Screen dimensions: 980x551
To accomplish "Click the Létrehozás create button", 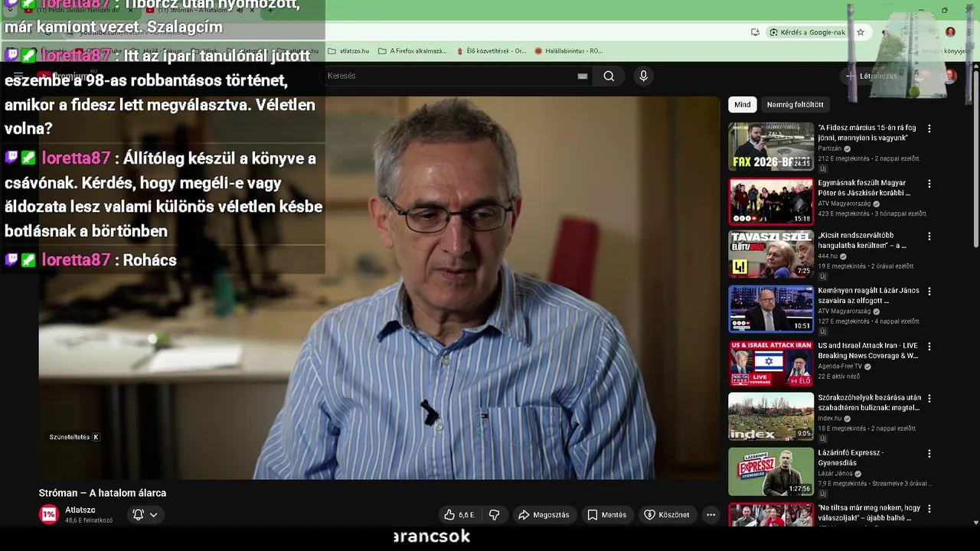I will (x=871, y=76).
